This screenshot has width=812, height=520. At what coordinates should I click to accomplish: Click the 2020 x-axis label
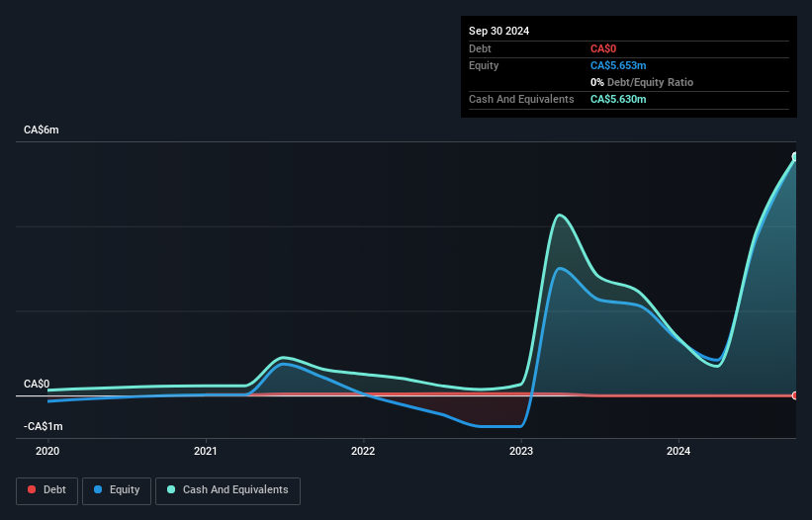pos(47,451)
